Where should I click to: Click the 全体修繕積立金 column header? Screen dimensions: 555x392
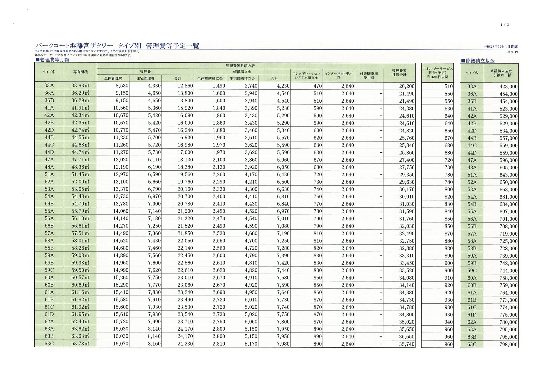tap(210, 78)
